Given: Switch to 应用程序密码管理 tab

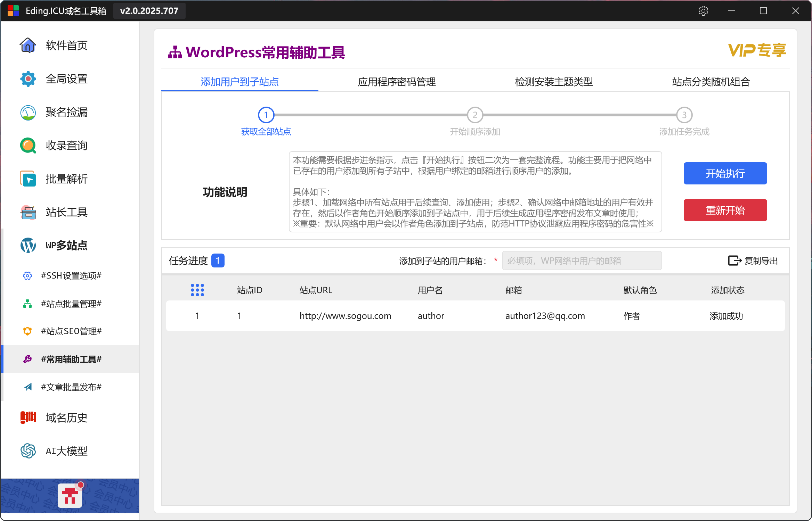Looking at the screenshot, I should point(397,82).
